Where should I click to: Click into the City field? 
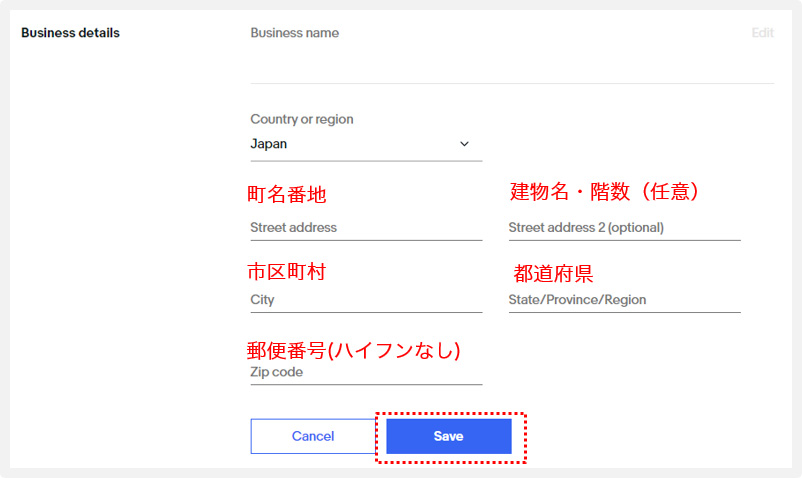pyautogui.click(x=366, y=300)
